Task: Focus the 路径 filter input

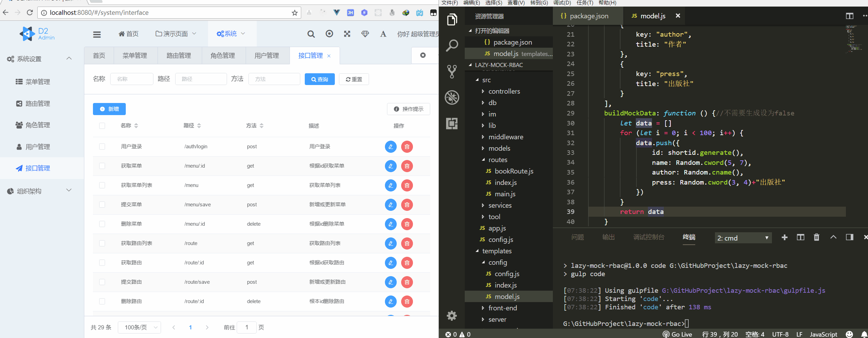Action: pos(201,79)
